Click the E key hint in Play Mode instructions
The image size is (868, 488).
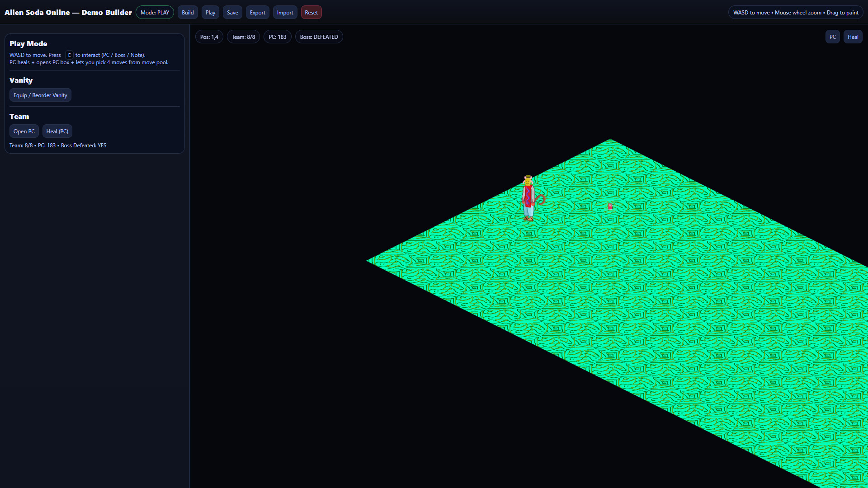click(x=69, y=55)
